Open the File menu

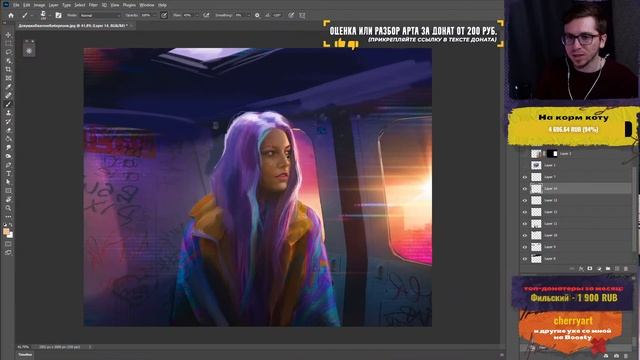pyautogui.click(x=16, y=5)
